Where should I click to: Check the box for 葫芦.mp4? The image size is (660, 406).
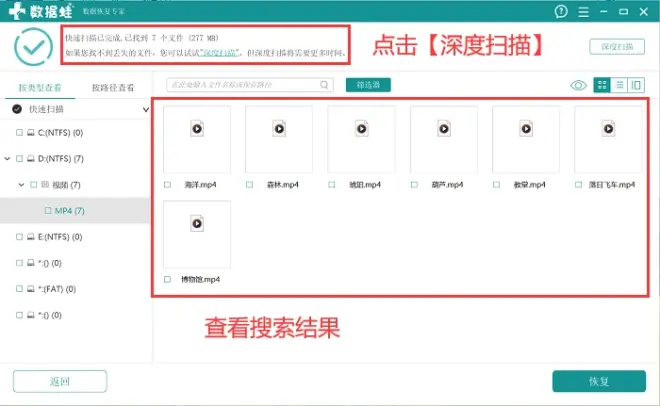(414, 185)
